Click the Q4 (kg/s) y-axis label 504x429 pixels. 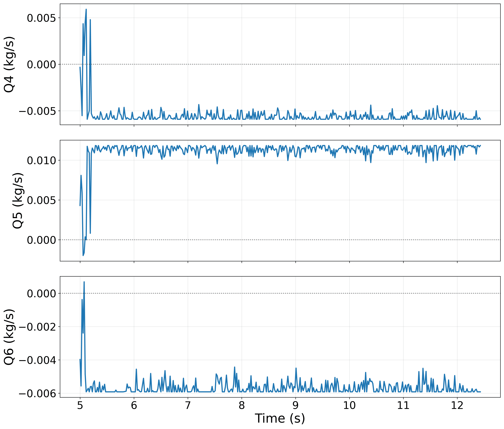point(9,64)
